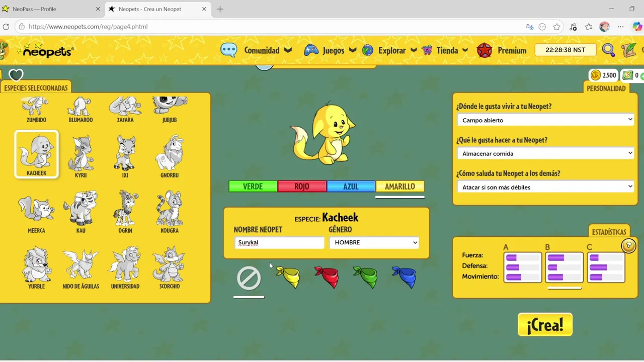Expand the Tienda menu
This screenshot has height=362, width=644.
click(445, 50)
